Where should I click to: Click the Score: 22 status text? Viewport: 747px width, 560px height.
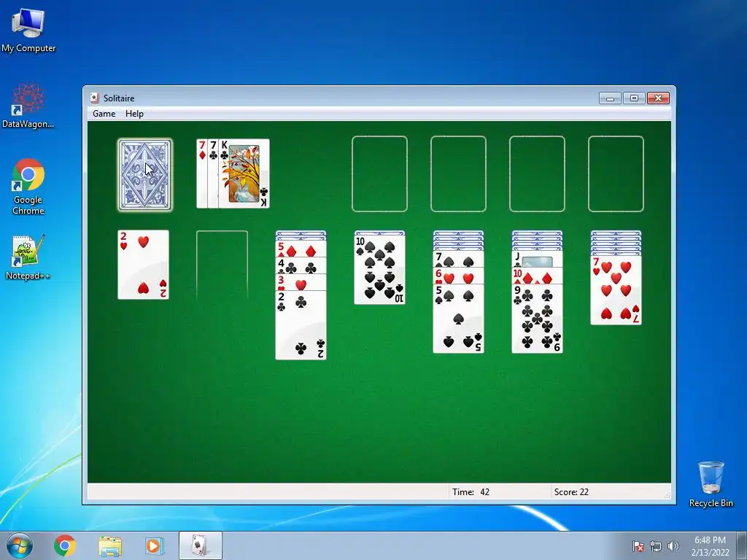click(571, 492)
